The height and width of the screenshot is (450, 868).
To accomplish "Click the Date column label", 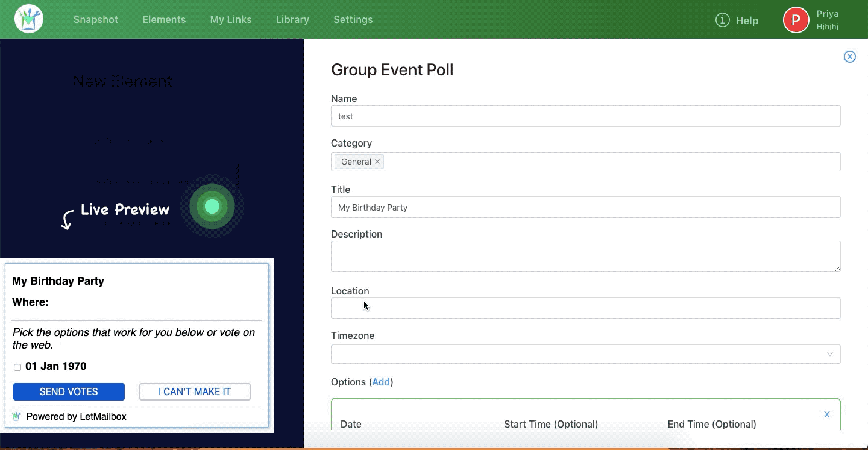I will [351, 424].
